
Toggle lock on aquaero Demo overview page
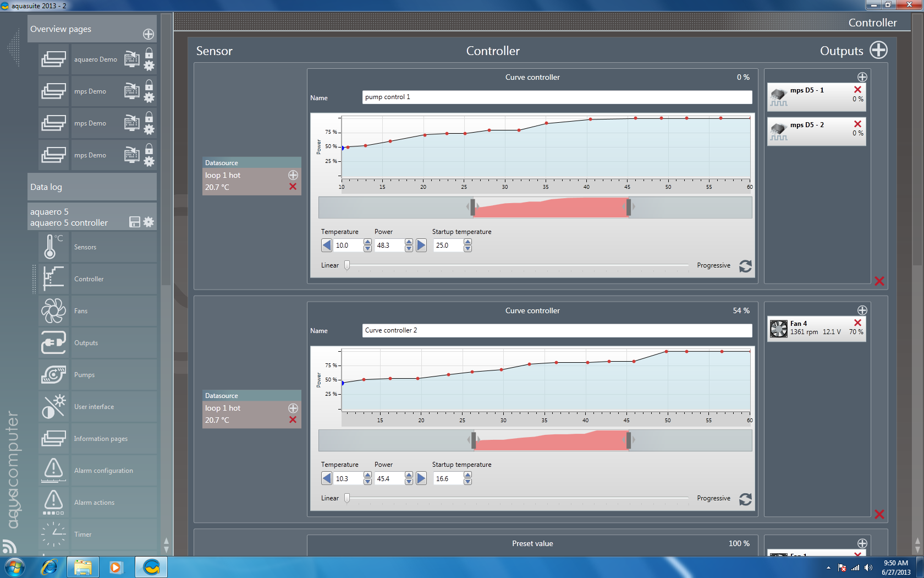pos(149,53)
